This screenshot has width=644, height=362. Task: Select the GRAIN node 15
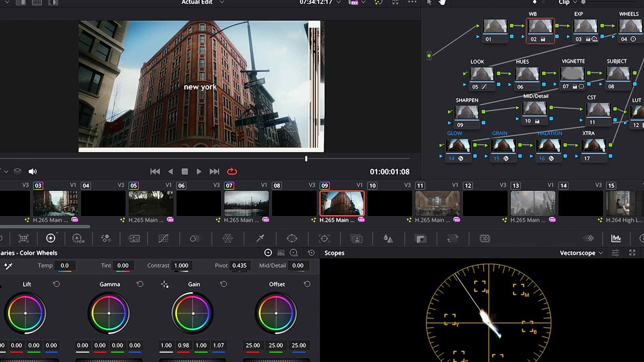503,150
